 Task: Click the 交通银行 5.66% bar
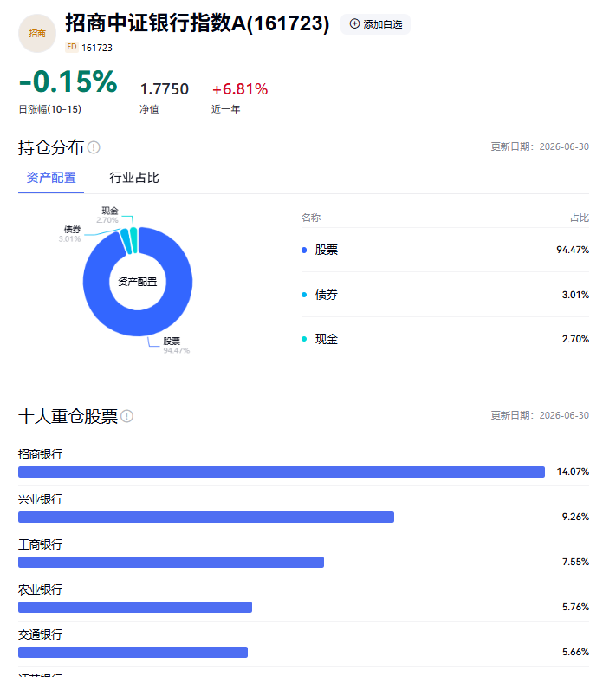tap(133, 652)
